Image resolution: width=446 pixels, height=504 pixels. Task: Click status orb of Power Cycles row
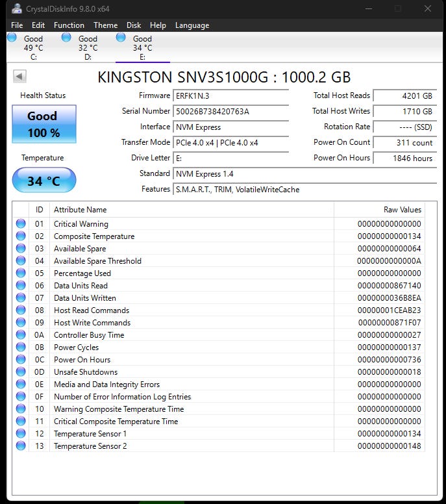[x=21, y=347]
